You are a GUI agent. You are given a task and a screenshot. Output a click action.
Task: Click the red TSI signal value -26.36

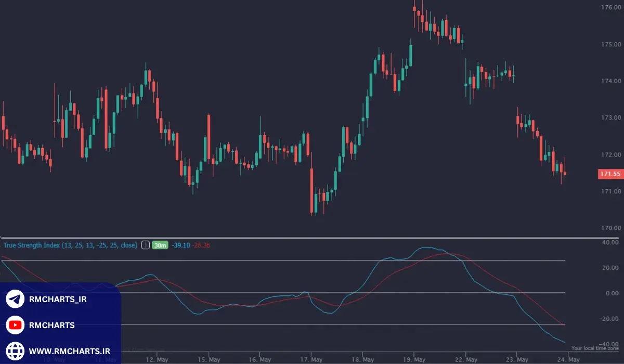pos(201,245)
